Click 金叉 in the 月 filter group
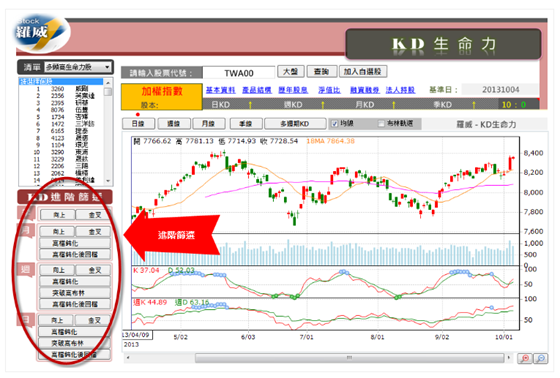This screenshot has height=378, width=560. [94, 232]
